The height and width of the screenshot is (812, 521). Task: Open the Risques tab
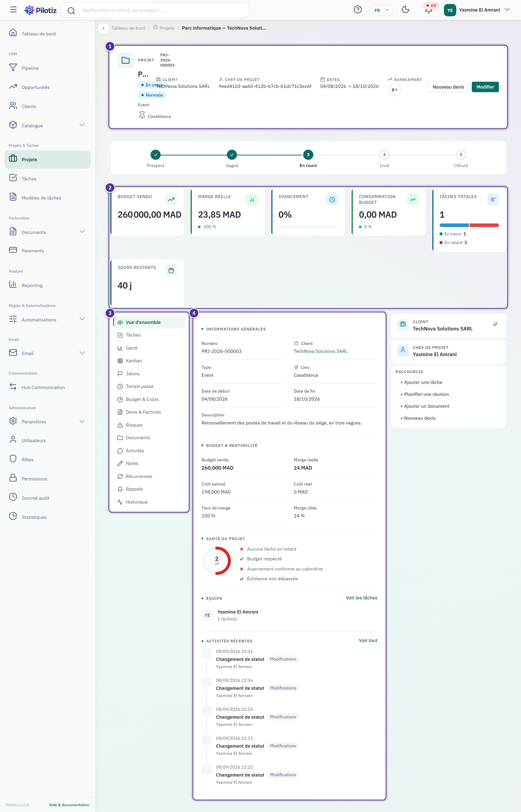click(149, 425)
